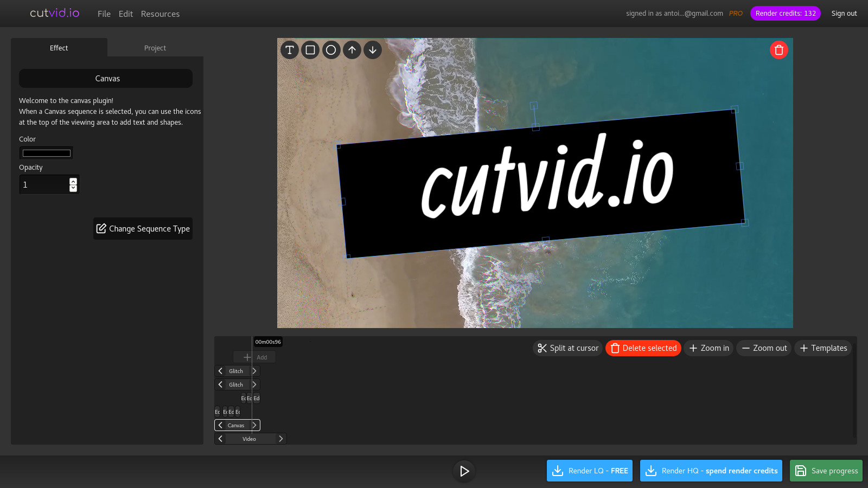Increase Opacity with the up stepper

(x=73, y=181)
